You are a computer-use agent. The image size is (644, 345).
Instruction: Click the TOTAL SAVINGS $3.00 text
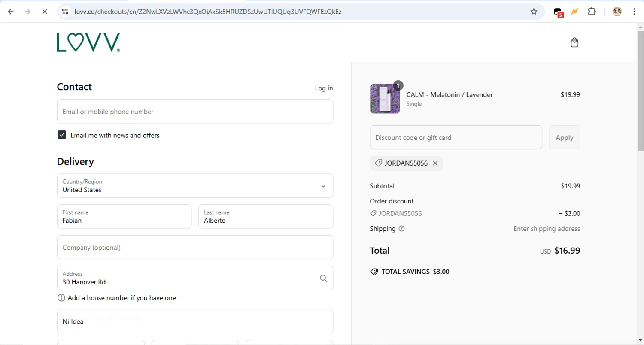click(x=415, y=272)
